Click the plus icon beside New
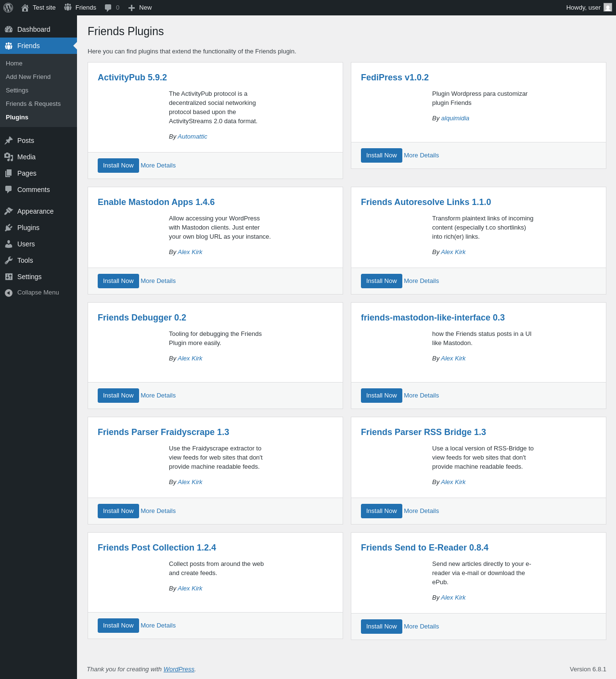The height and width of the screenshot is (679, 616). pyautogui.click(x=131, y=8)
